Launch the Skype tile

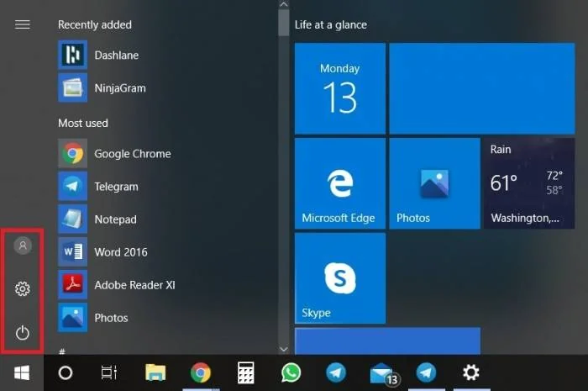[339, 278]
